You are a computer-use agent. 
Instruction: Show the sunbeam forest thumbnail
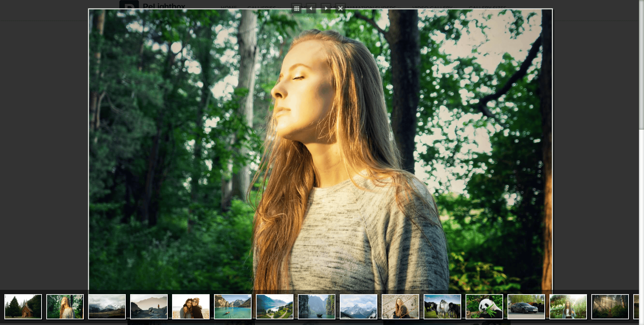[x=610, y=307]
